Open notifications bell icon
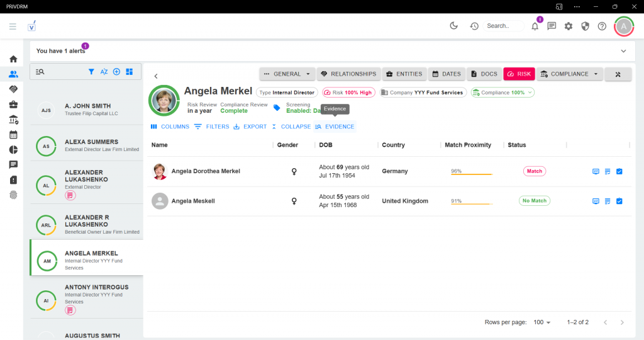 [x=535, y=26]
